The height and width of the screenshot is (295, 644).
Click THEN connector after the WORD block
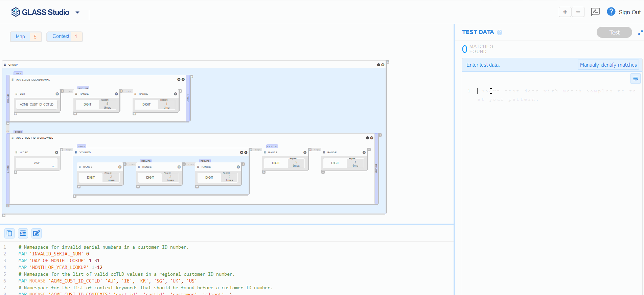click(x=68, y=150)
